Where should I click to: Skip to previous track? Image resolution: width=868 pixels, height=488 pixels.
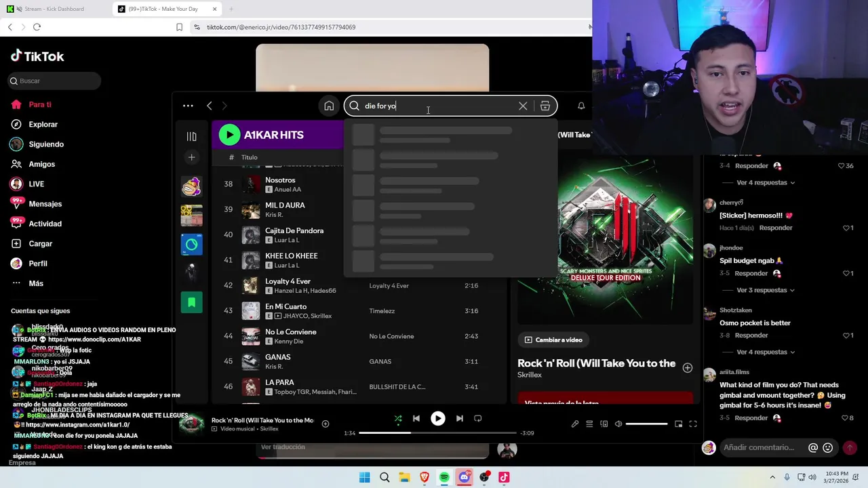(x=416, y=419)
